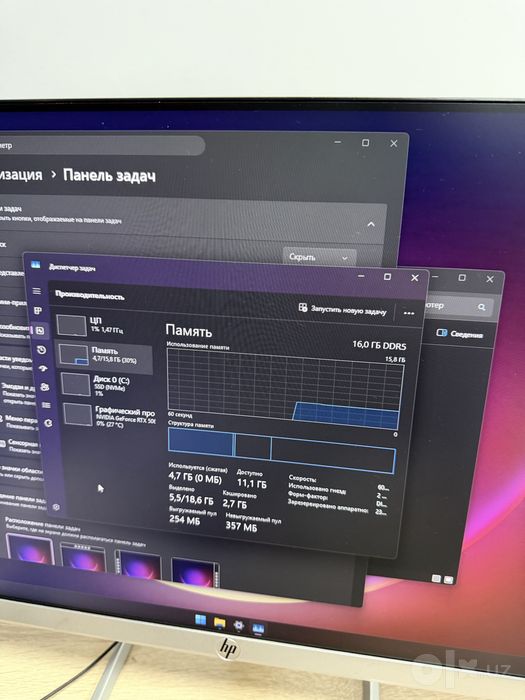Viewport: 525px width, 700px height.
Task: Minimize the Task Manager window
Action: pos(361,276)
